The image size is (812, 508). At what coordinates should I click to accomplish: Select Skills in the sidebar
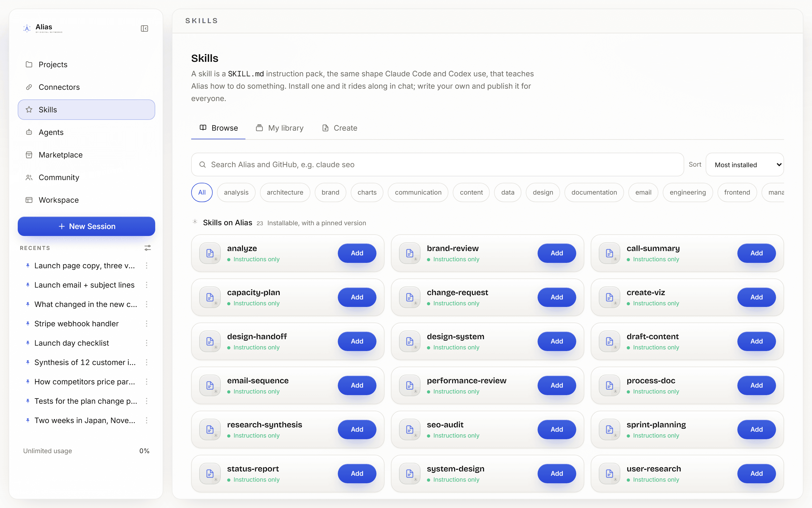(x=86, y=110)
